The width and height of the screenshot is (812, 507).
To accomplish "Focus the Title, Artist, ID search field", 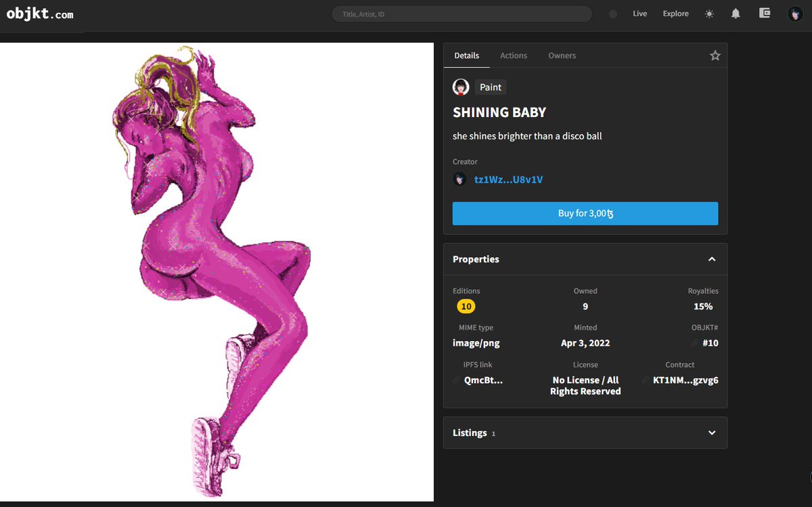I will tap(461, 14).
